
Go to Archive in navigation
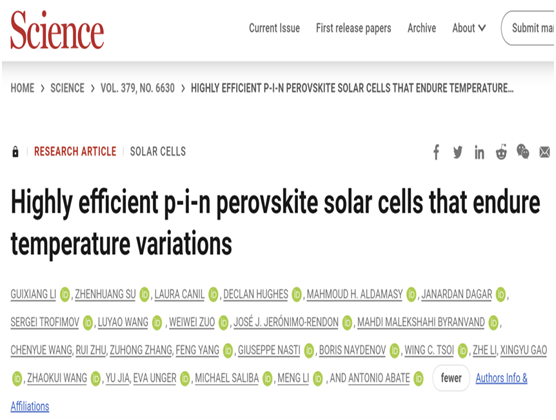pyautogui.click(x=422, y=28)
